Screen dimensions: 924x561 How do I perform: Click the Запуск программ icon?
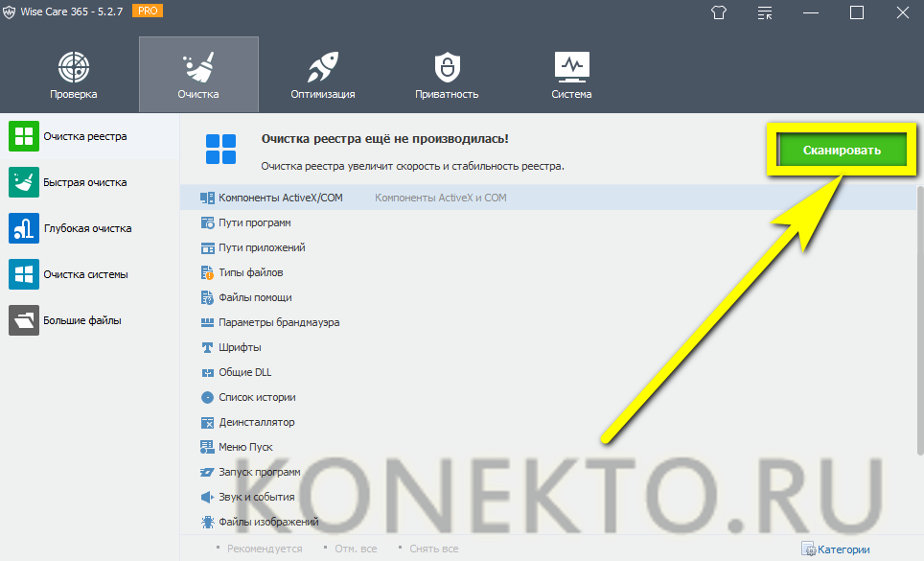coord(207,472)
